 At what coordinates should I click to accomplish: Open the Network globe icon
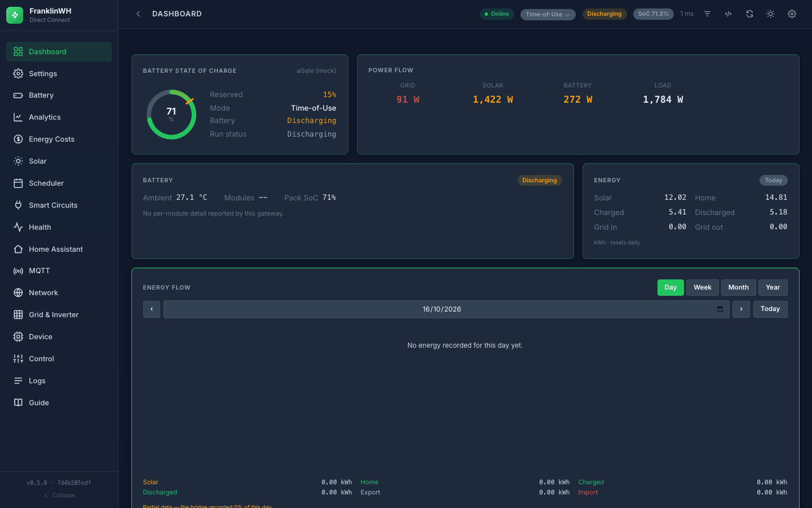point(18,293)
